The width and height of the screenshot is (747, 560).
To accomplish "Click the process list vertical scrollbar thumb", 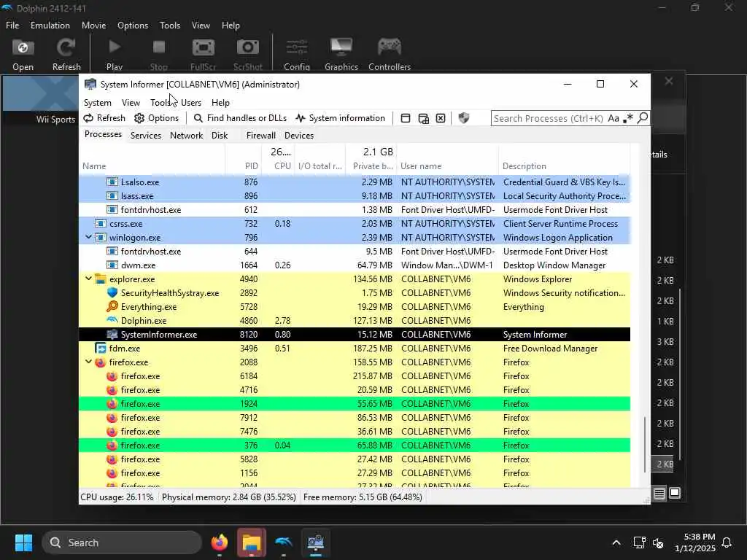I will (x=645, y=445).
